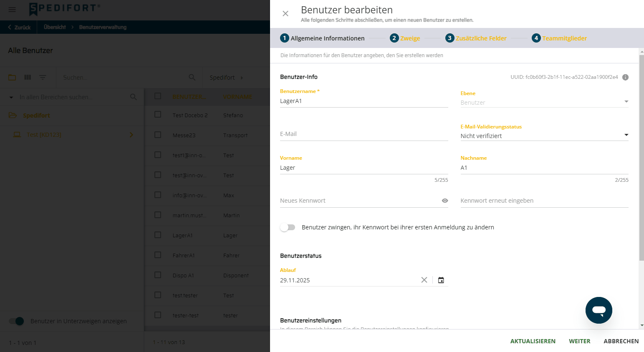Toggle Benutzer in Unterzweigen anzeigen
Image resolution: width=644 pixels, height=352 pixels.
pos(16,321)
